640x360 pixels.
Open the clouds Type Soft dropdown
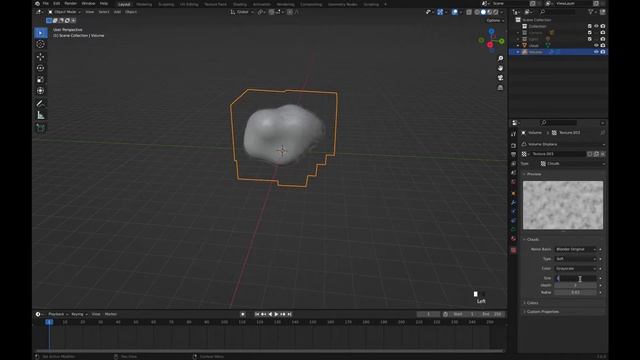[x=576, y=259]
